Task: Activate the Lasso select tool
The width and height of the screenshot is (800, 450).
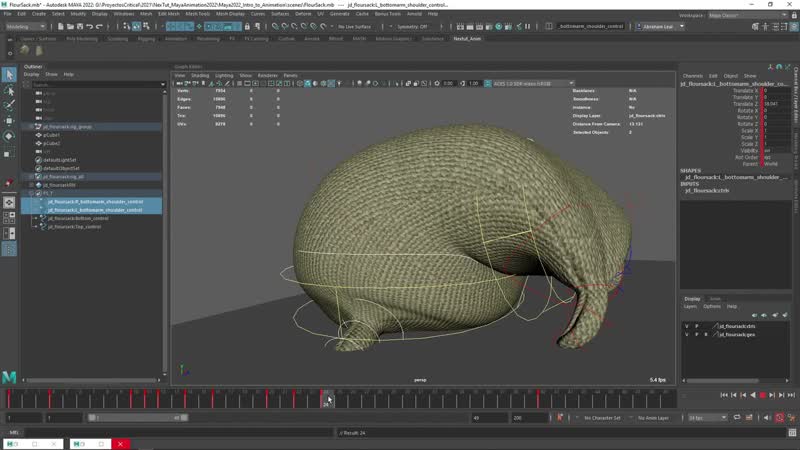Action: [9, 91]
